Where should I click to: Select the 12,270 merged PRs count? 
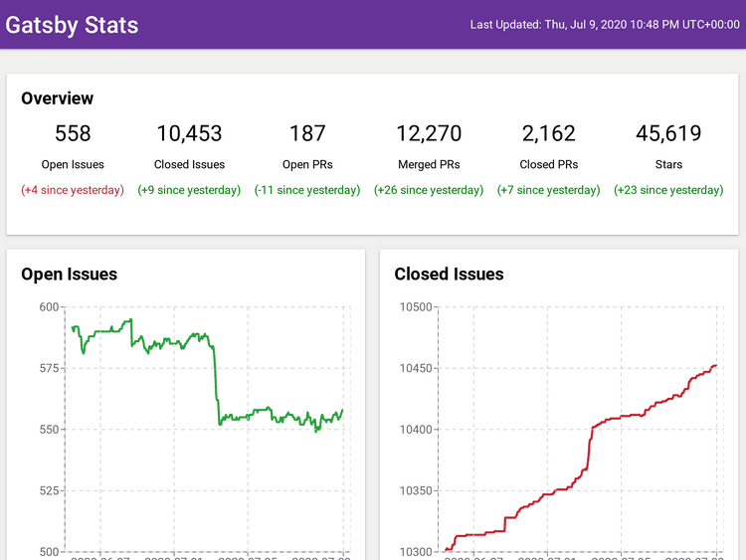[429, 133]
